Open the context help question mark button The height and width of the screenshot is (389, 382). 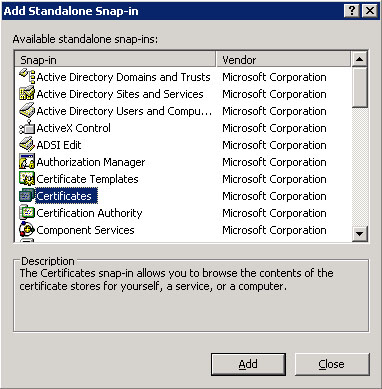tap(352, 11)
